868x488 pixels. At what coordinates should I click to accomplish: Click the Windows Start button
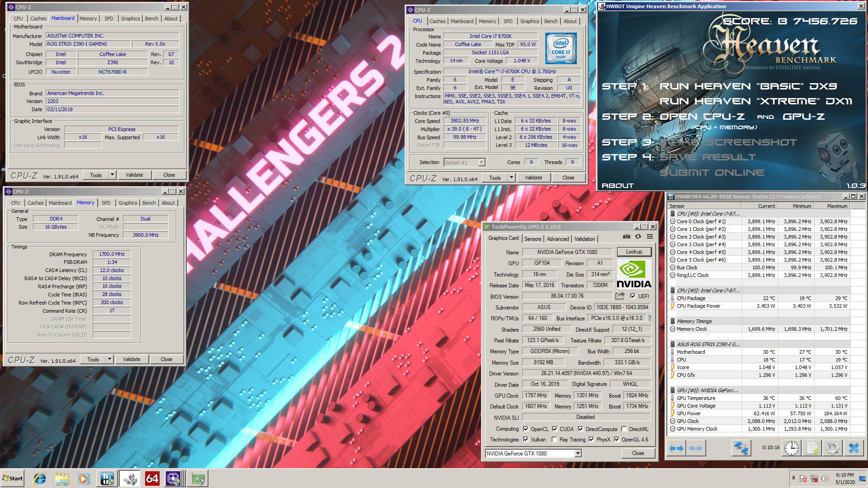click(13, 479)
